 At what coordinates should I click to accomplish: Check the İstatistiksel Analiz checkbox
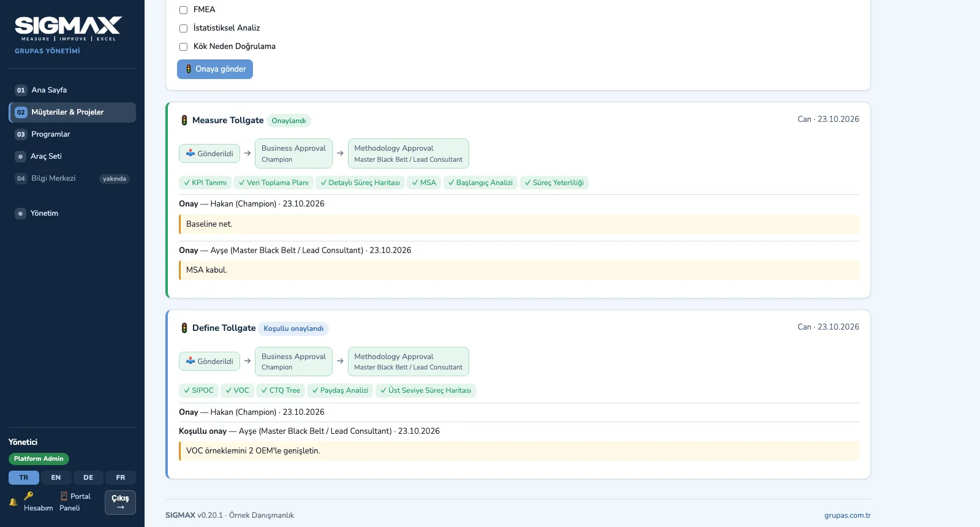183,28
